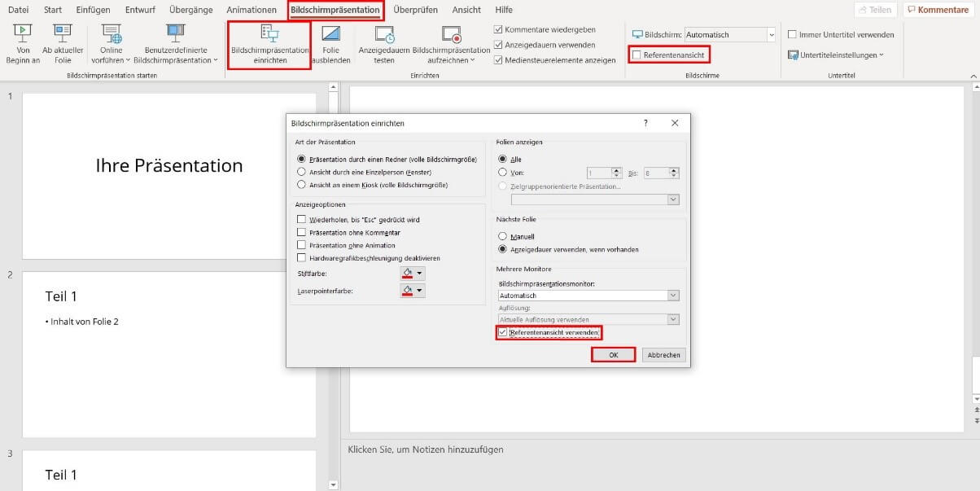Switch to the Ansicht tab

(466, 10)
